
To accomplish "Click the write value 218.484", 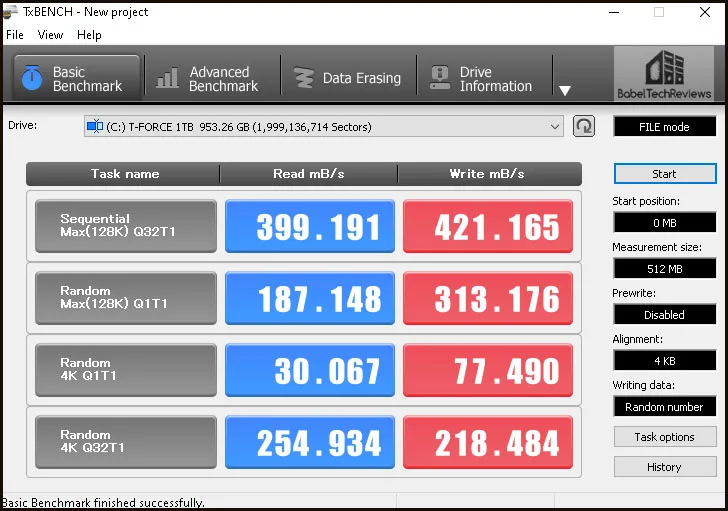I will click(x=488, y=442).
